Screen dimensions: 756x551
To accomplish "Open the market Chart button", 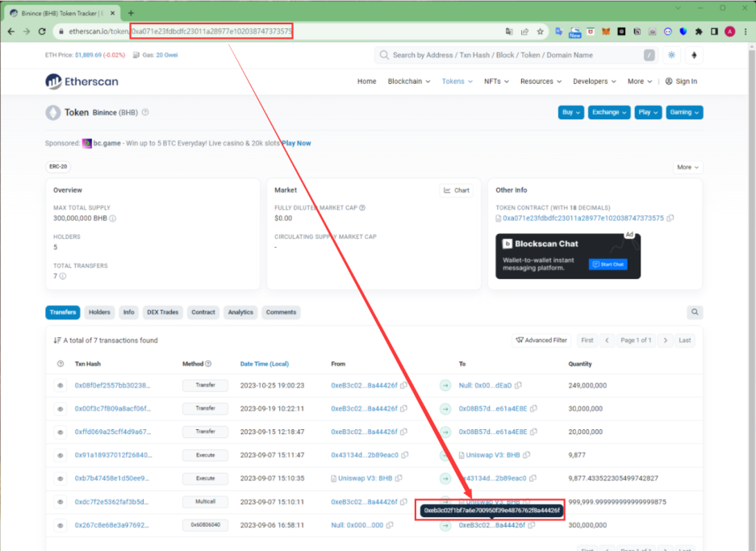I will [x=456, y=190].
